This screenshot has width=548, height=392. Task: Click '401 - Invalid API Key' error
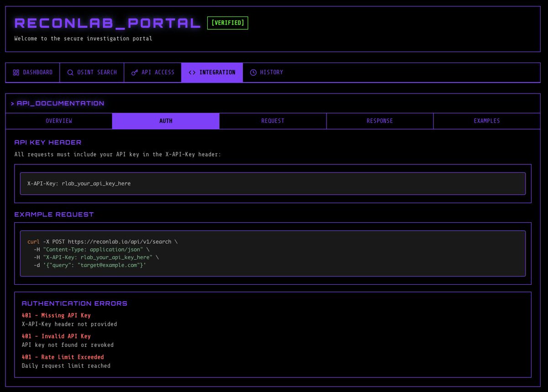56,336
